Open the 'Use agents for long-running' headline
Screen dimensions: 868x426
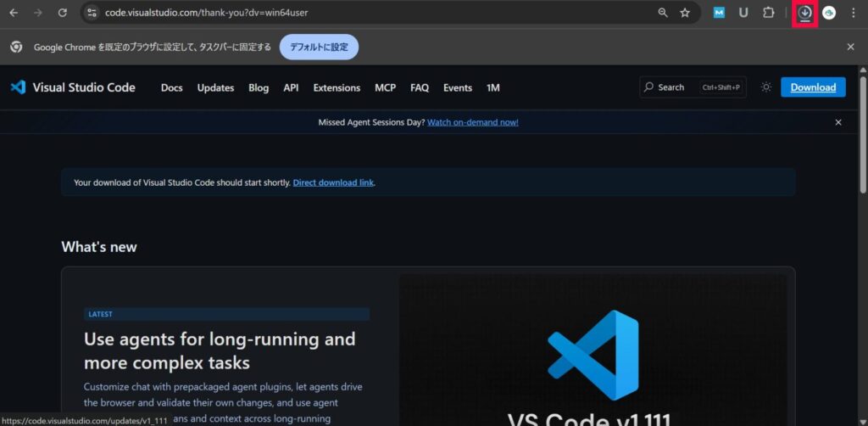220,350
